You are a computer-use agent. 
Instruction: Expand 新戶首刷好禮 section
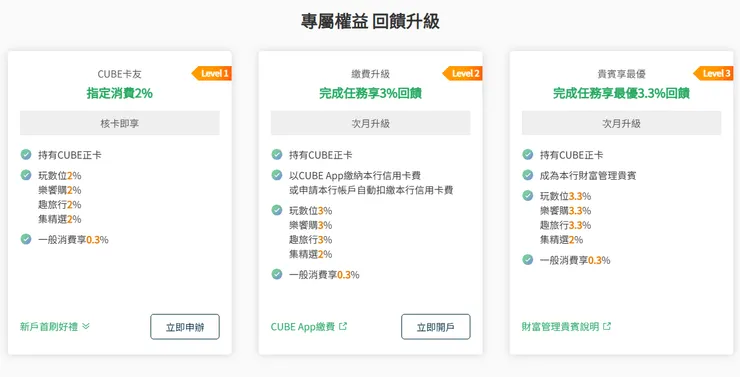(x=55, y=327)
